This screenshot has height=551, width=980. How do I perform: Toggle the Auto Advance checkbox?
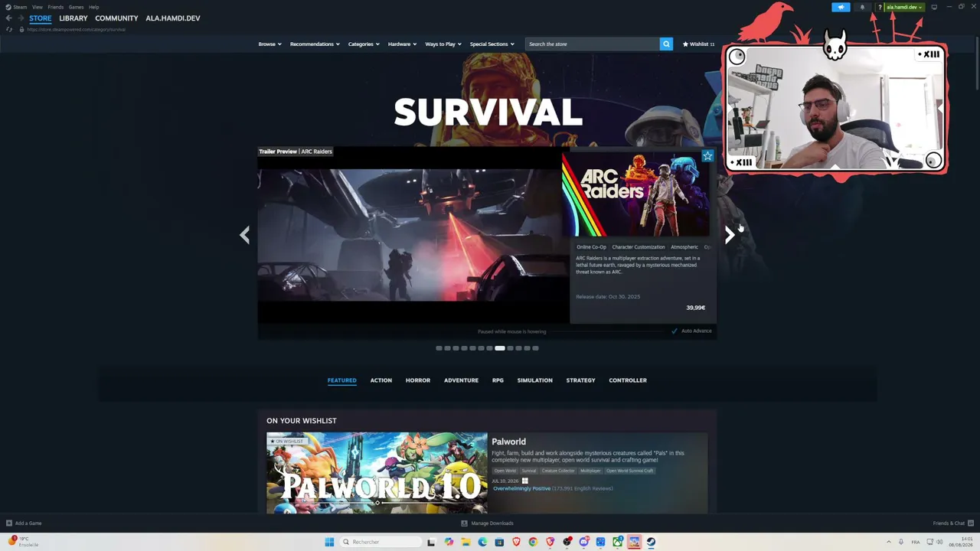(675, 331)
